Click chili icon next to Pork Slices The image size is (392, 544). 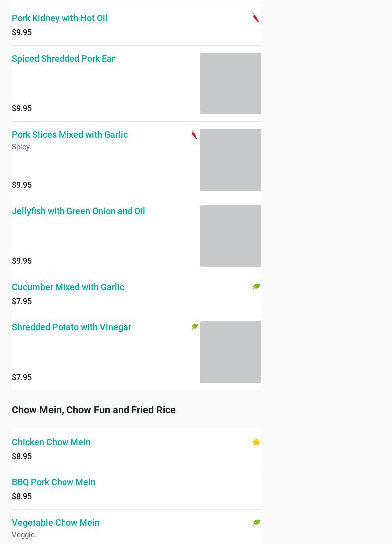click(x=195, y=135)
